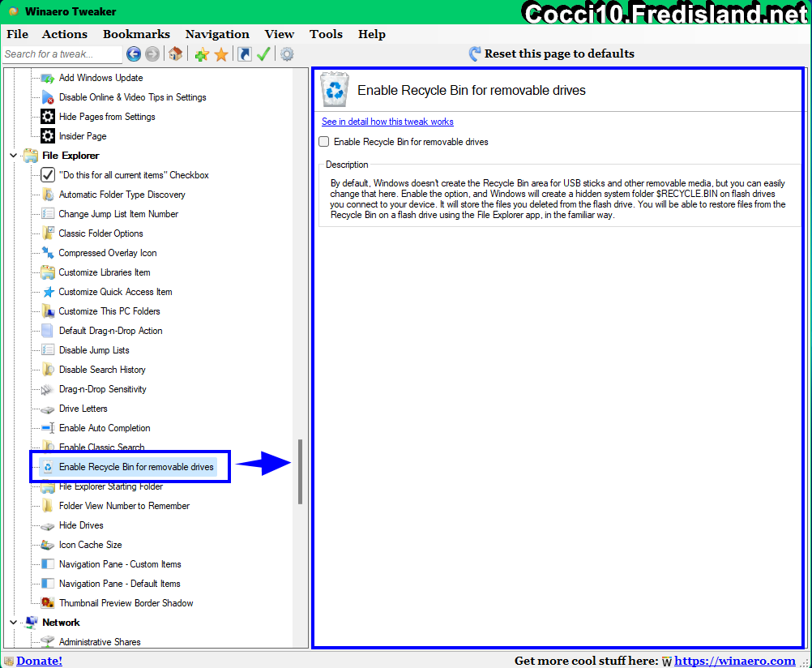The height and width of the screenshot is (668, 812).
Task: Select Navigation Pane - Default Items
Action: point(120,584)
